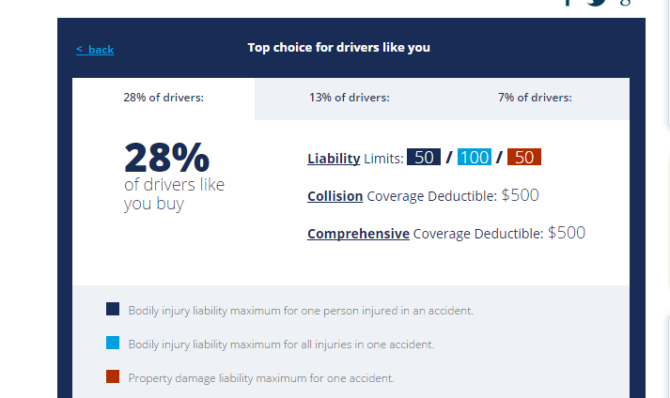Open the Collision coverage link
Screen dimensions: 670x398
335,196
